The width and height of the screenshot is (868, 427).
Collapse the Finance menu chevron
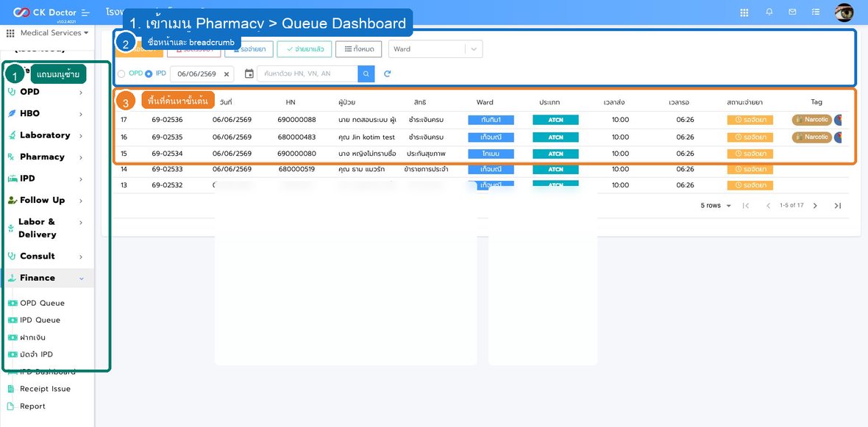(x=82, y=279)
